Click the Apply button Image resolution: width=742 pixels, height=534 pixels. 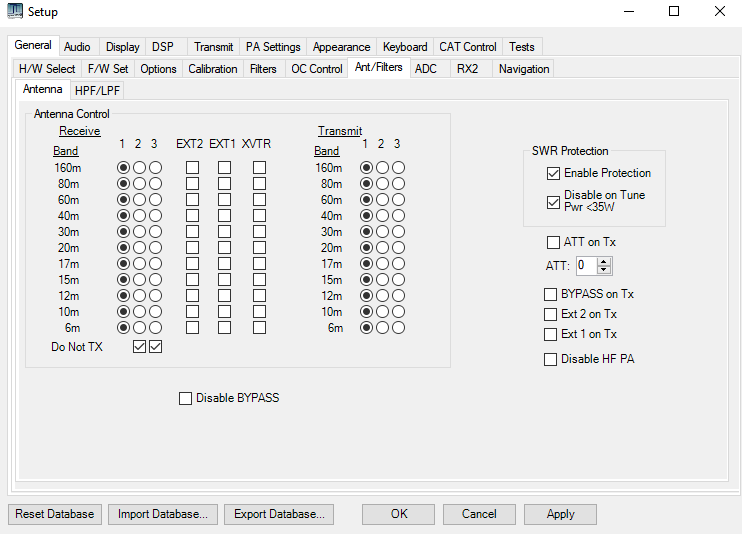(560, 514)
